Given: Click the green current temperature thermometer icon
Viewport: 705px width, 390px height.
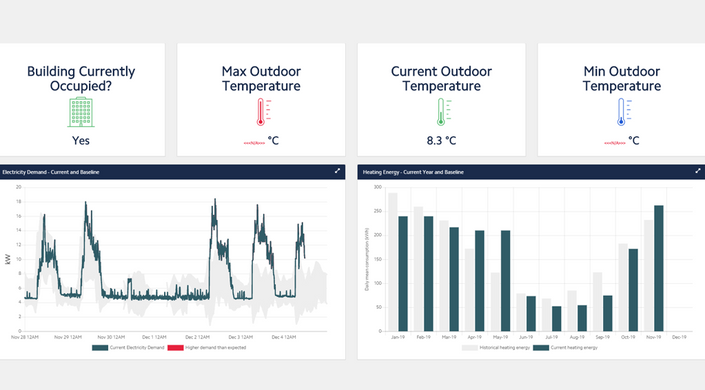Looking at the screenshot, I should [x=444, y=112].
